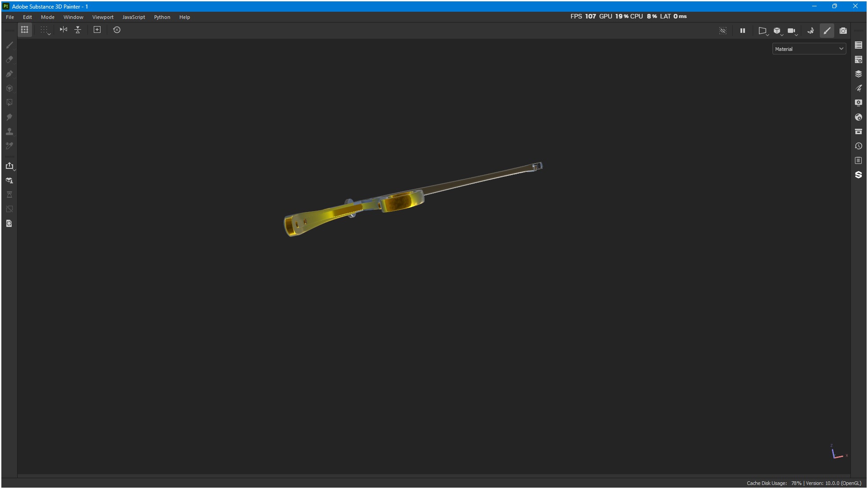Select the Material Picker eyedropper
The image size is (868, 489).
(x=9, y=146)
